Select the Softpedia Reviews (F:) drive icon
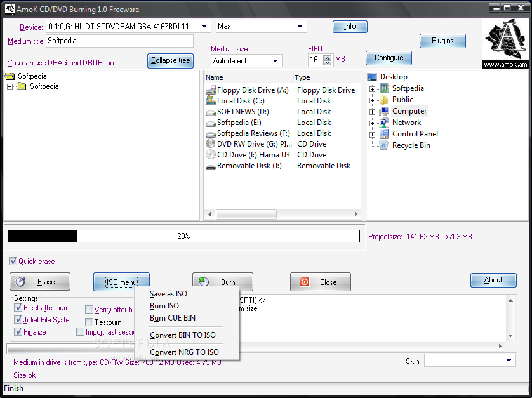The height and width of the screenshot is (398, 532). tap(211, 134)
